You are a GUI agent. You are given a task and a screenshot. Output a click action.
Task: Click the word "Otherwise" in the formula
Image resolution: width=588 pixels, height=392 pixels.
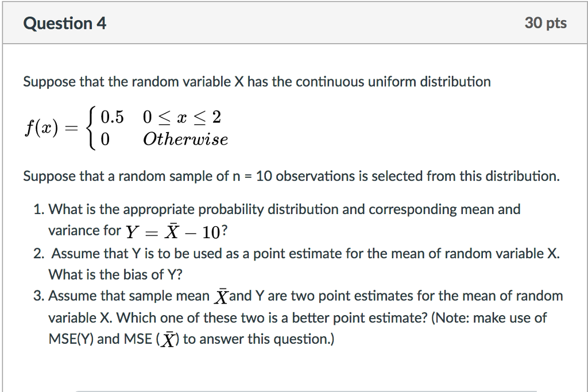point(185,139)
